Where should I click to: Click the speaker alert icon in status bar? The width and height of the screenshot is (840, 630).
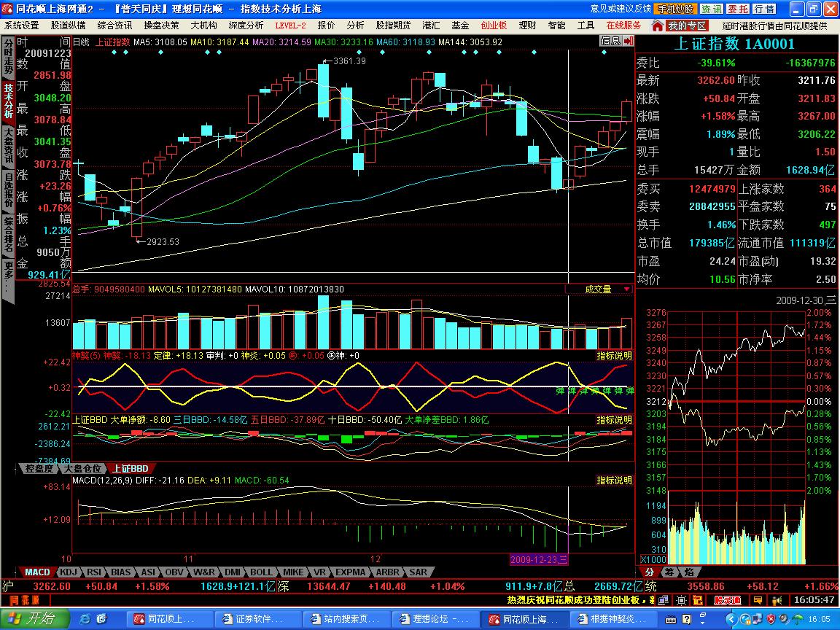point(777,601)
